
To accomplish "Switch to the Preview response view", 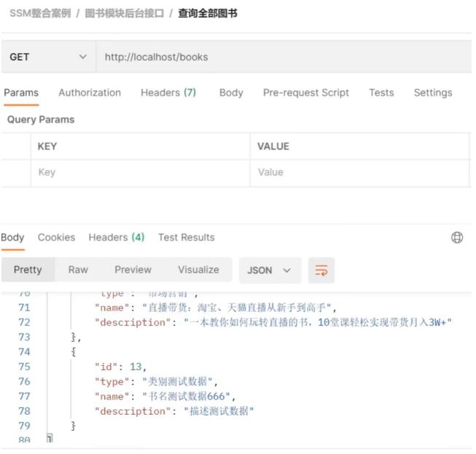I will tap(133, 270).
